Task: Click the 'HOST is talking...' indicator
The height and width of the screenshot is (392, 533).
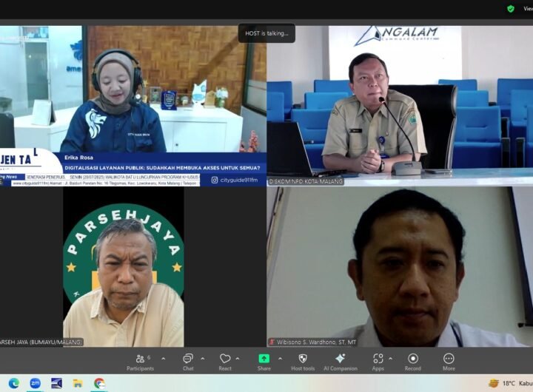Action: [x=266, y=33]
